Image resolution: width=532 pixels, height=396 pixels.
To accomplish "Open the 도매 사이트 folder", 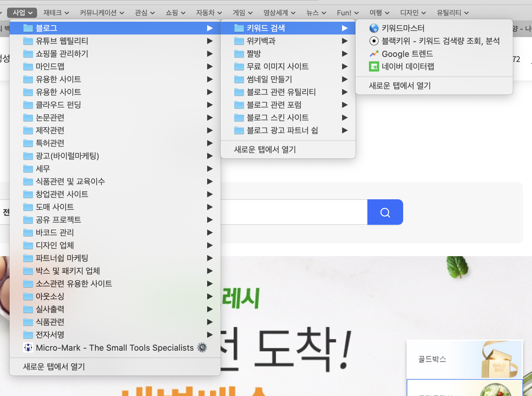I will 115,207.
